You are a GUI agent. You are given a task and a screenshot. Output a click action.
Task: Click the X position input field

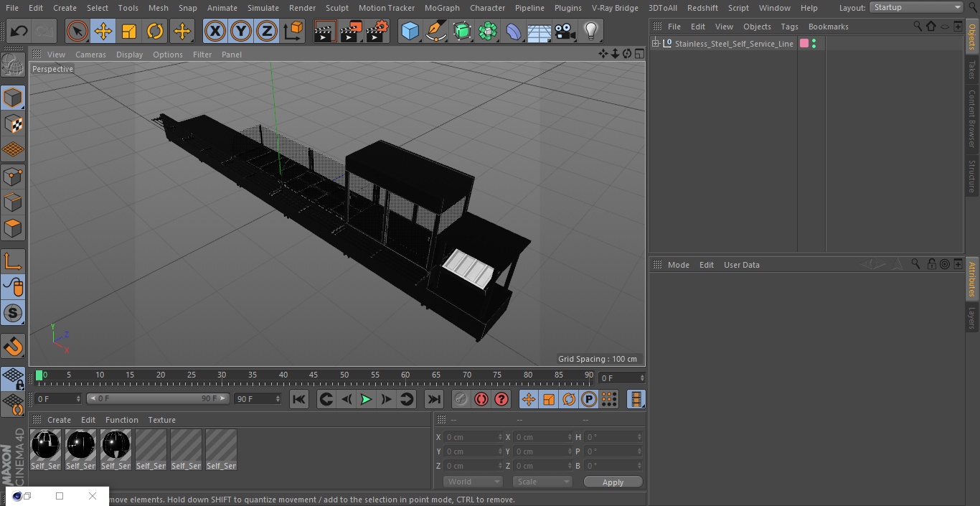pyautogui.click(x=473, y=437)
